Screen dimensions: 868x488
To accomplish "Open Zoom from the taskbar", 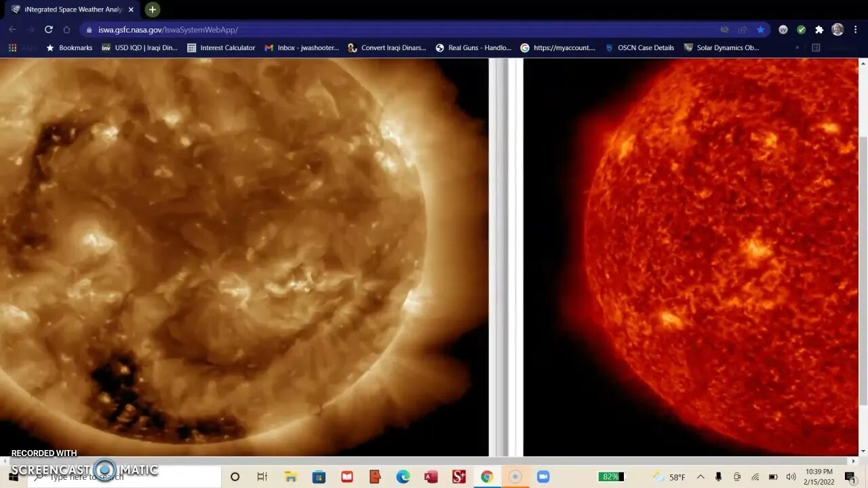I will click(543, 477).
